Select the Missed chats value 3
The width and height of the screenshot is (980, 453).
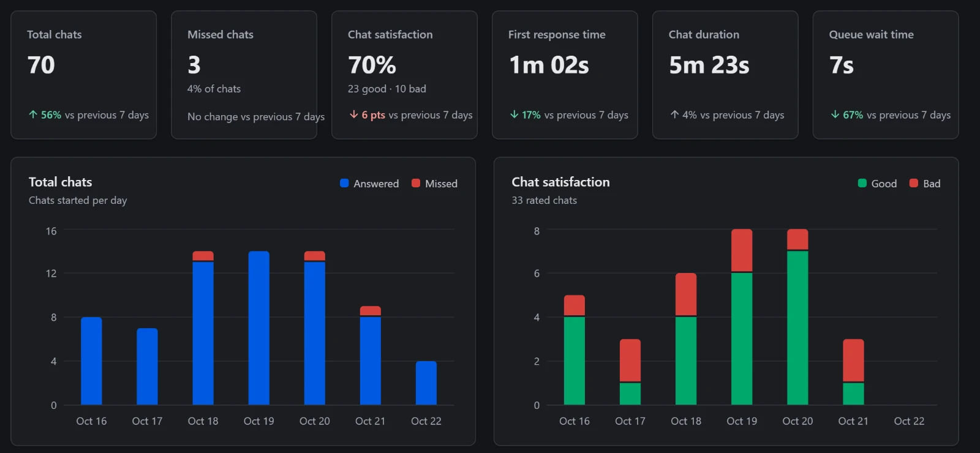pos(194,65)
